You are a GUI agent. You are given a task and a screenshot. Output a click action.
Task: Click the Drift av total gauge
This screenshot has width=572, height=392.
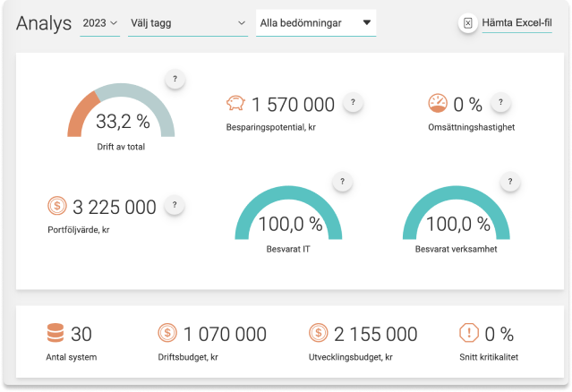(122, 115)
